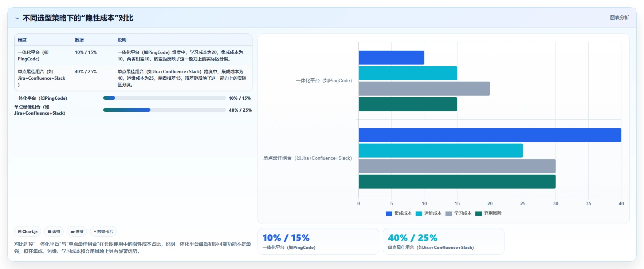Click the 单点最佳组合 table row name
Viewport: 644px width, 269px height.
pyautogui.click(x=42, y=78)
